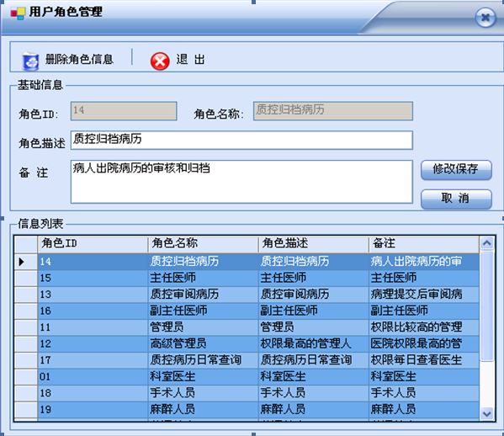Select the cell with role ID 11
The image size is (504, 436).
click(93, 327)
